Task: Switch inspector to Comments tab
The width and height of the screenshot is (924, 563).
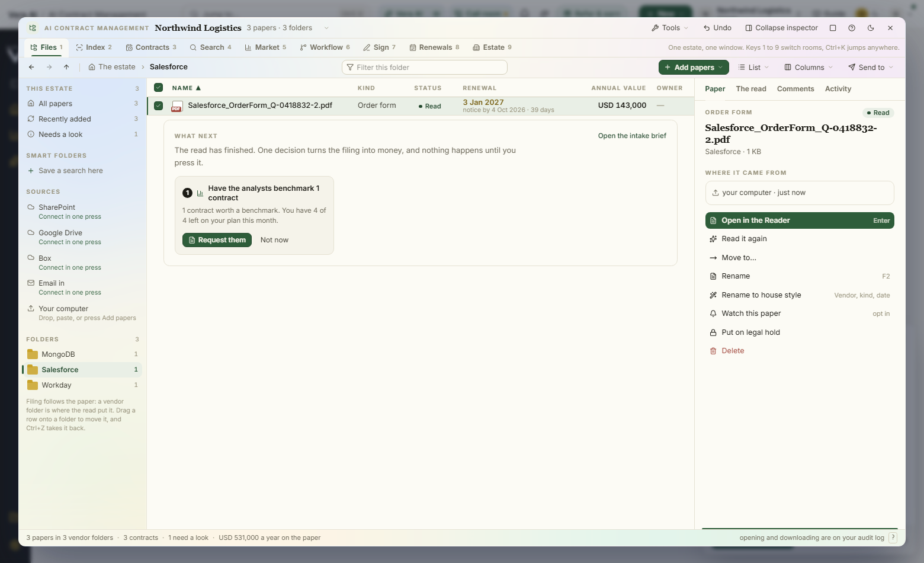Action: pyautogui.click(x=795, y=89)
